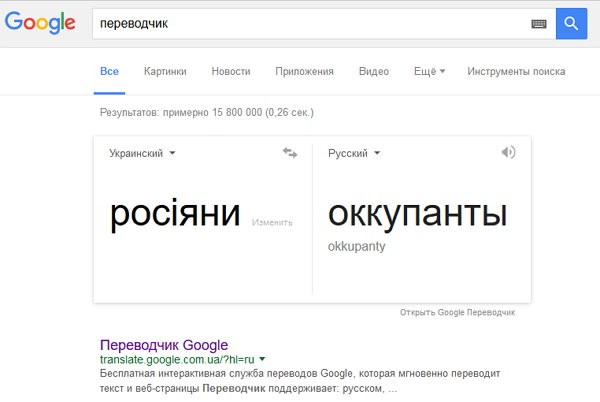Open the Открыть Google Переводчик link

pyautogui.click(x=457, y=312)
